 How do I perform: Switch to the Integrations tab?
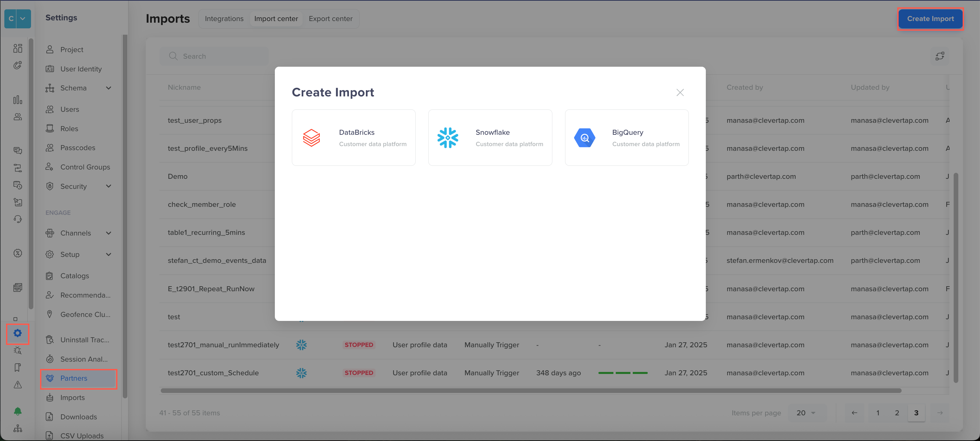pos(224,19)
